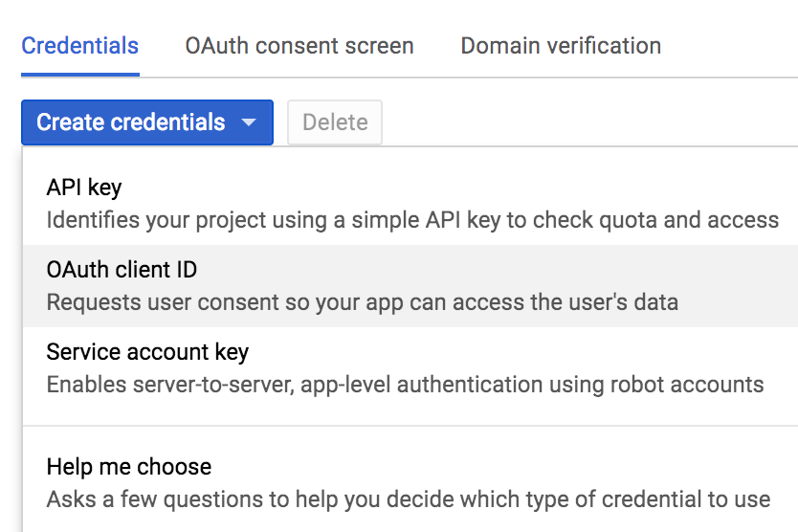Click the blue underline beneath the Credentials tab
Viewport: 798px width, 532px height.
[x=80, y=75]
